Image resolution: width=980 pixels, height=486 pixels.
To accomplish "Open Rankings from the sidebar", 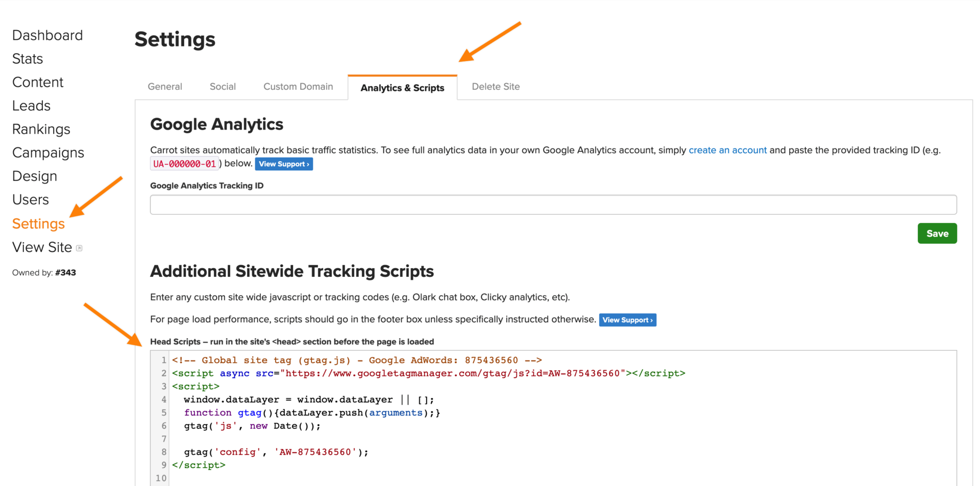I will (x=41, y=129).
